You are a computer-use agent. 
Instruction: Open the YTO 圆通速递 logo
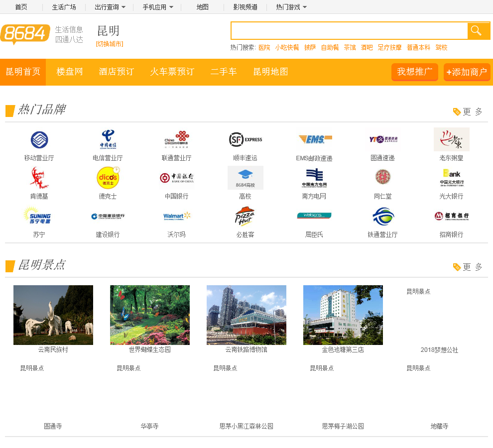click(x=383, y=139)
